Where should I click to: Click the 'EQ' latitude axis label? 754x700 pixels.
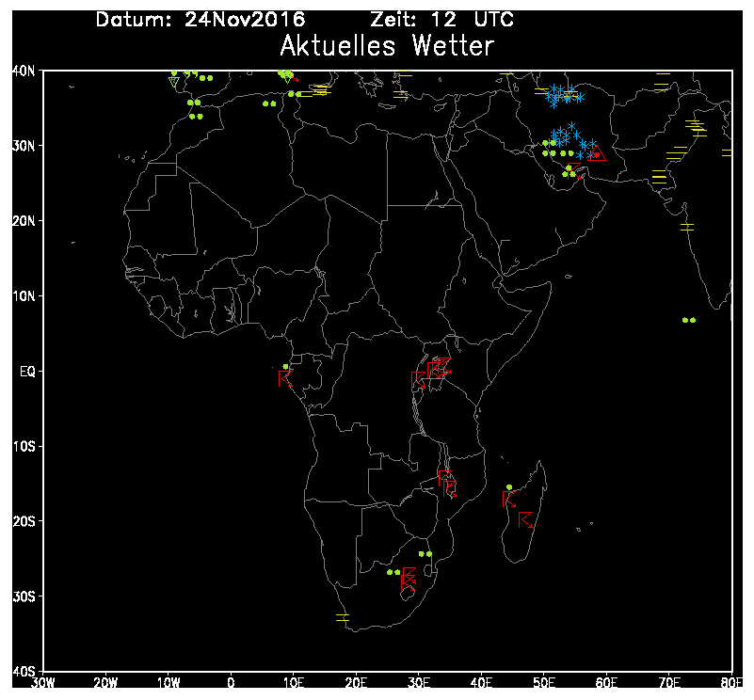26,371
